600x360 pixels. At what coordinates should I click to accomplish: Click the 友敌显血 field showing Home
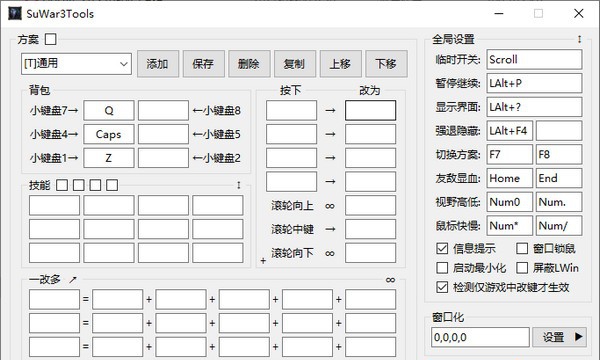pos(510,178)
